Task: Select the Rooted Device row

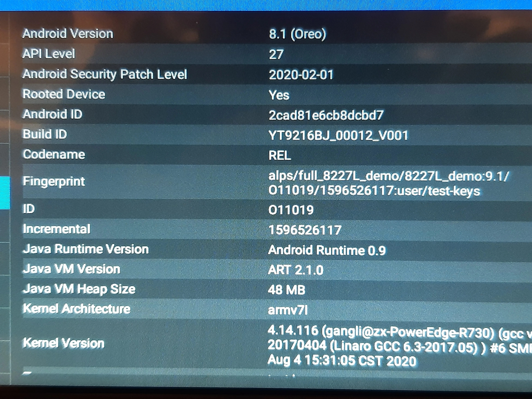Action: 64,94
